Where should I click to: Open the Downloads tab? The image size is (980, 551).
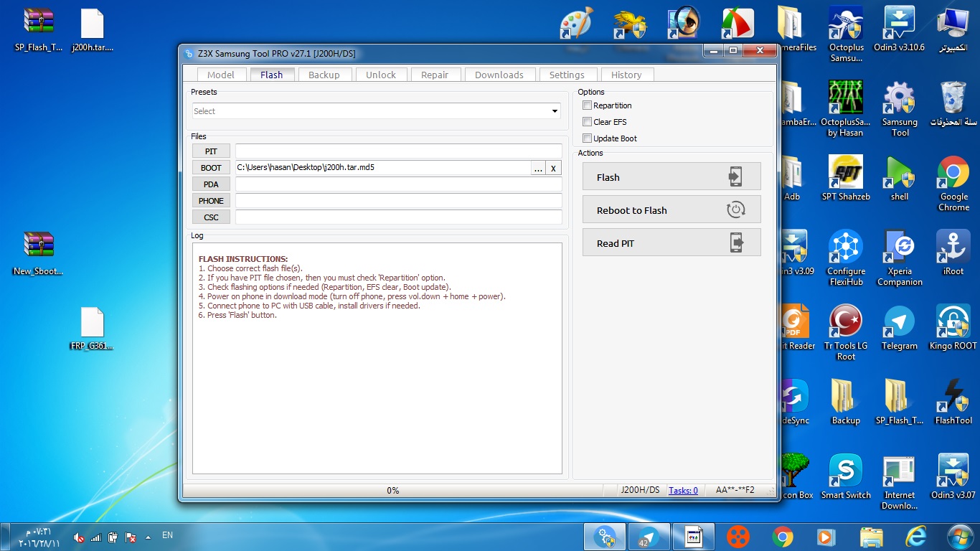499,75
